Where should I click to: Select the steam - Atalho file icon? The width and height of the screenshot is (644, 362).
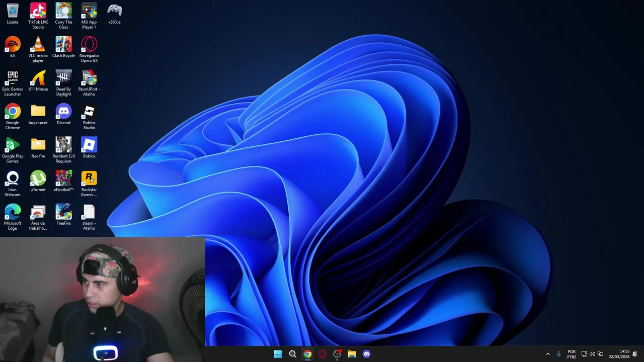89,217
